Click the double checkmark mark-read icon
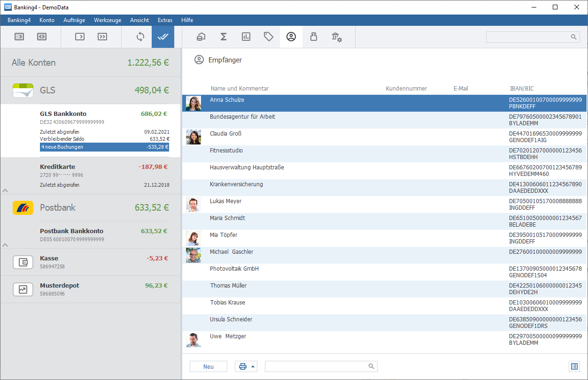Viewport: 588px width, 380px height. coord(163,37)
